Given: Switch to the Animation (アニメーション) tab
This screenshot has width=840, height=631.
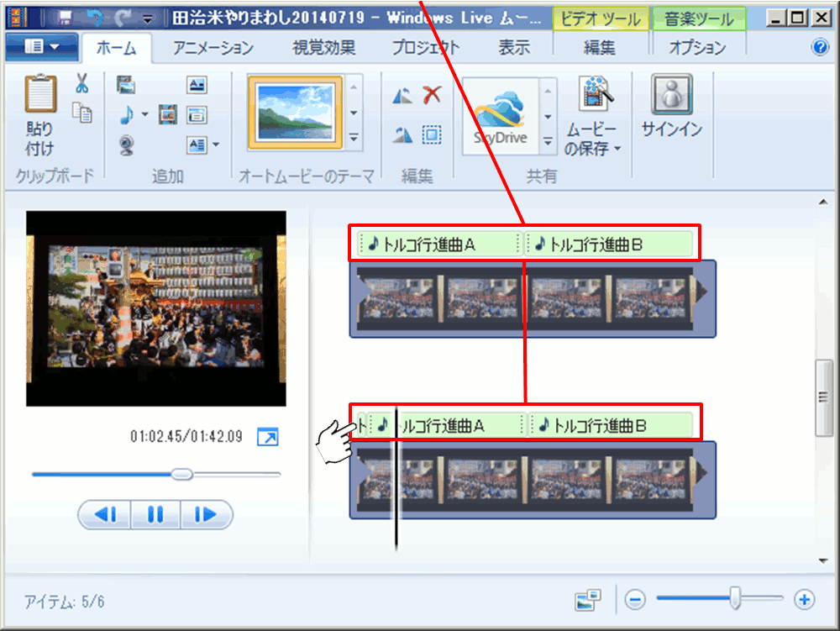Looking at the screenshot, I should click(x=213, y=48).
